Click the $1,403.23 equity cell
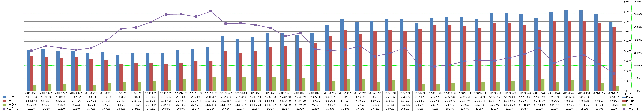The width and height of the screenshot is (644, 111). point(255,105)
